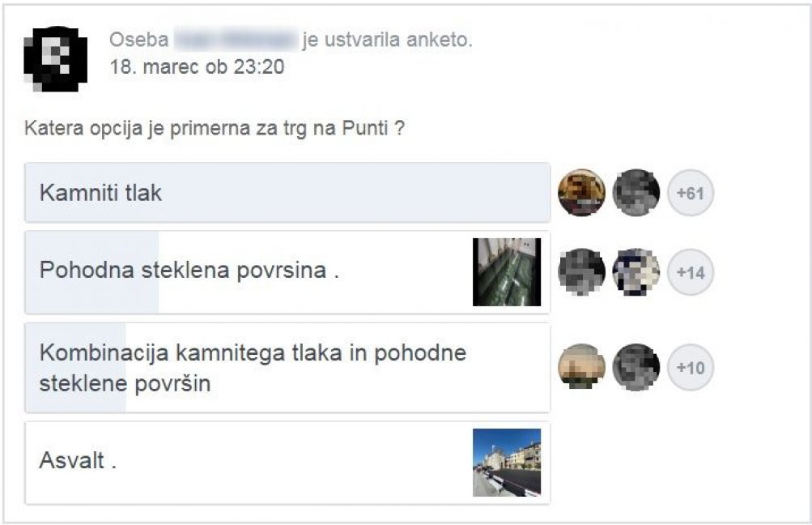Viewport: 812px width, 525px height.
Task: Click the 'je ustvarila anketo' header text
Action: tap(387, 40)
